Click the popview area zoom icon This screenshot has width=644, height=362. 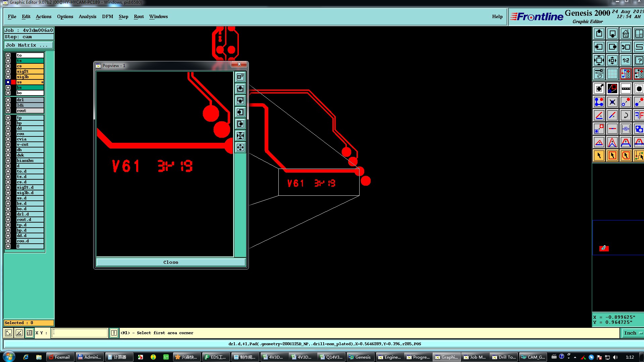(x=612, y=89)
